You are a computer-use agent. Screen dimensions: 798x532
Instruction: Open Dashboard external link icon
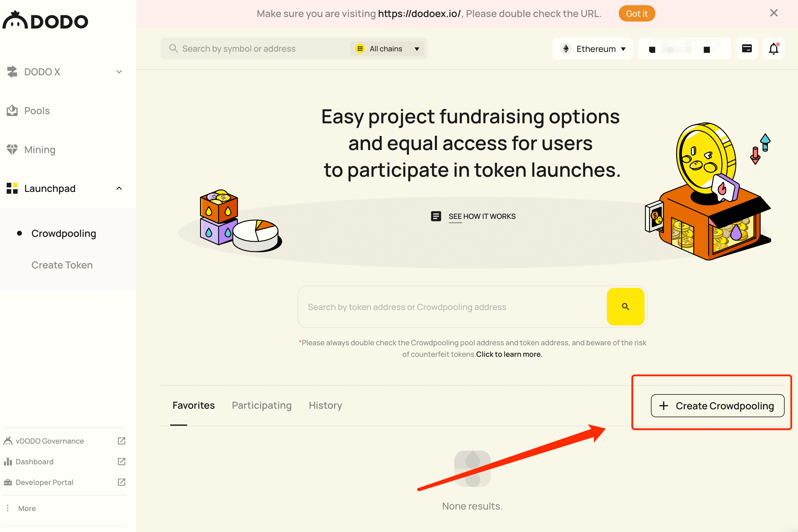[122, 462]
